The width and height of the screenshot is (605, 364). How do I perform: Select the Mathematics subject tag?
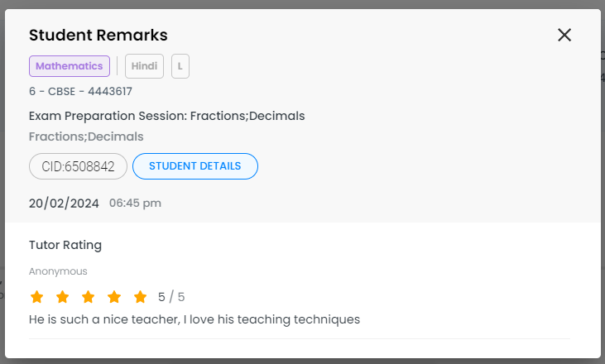click(70, 66)
